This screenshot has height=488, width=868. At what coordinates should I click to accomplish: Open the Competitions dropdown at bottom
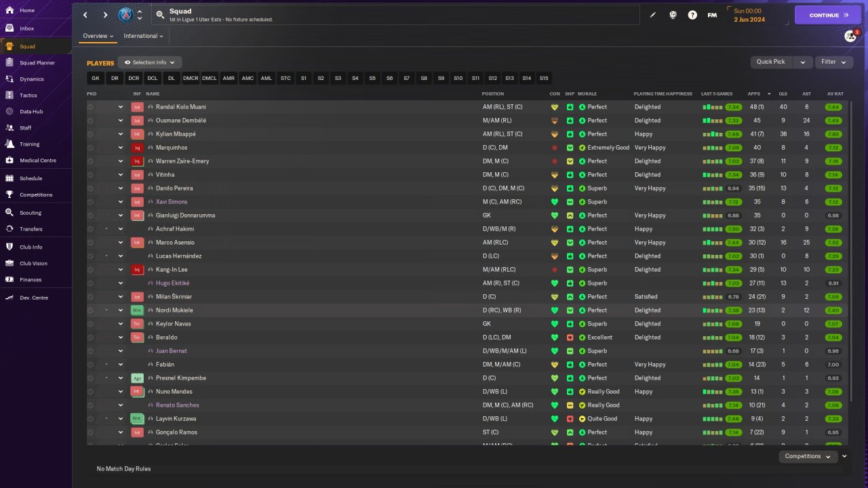click(x=807, y=456)
